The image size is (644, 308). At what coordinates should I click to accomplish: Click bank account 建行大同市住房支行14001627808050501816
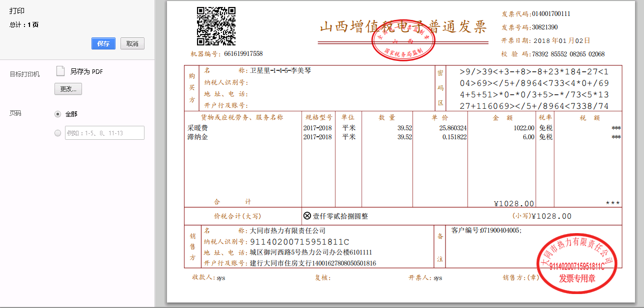(x=313, y=263)
